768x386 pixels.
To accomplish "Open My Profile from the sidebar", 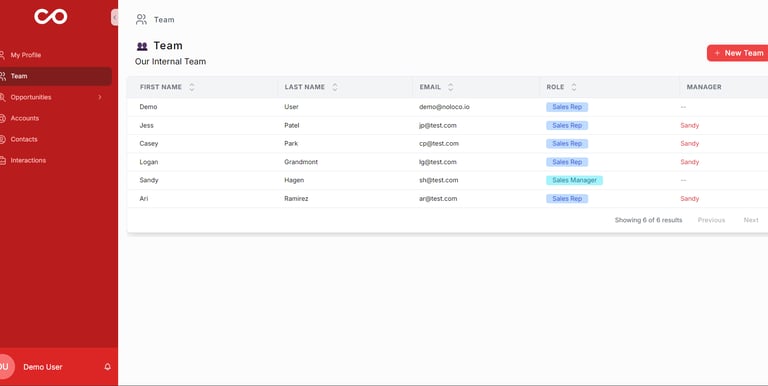I will [x=26, y=55].
